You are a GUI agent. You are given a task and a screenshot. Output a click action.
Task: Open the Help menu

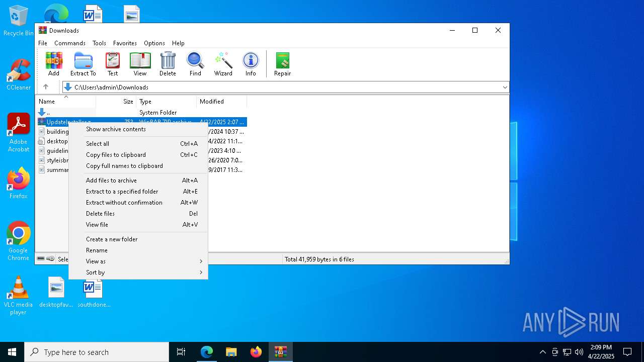tap(178, 43)
